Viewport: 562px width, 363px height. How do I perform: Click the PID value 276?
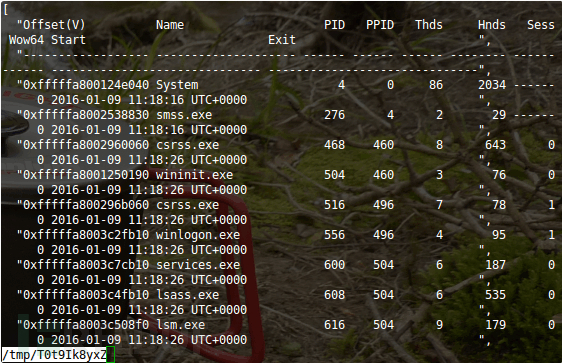pos(334,115)
